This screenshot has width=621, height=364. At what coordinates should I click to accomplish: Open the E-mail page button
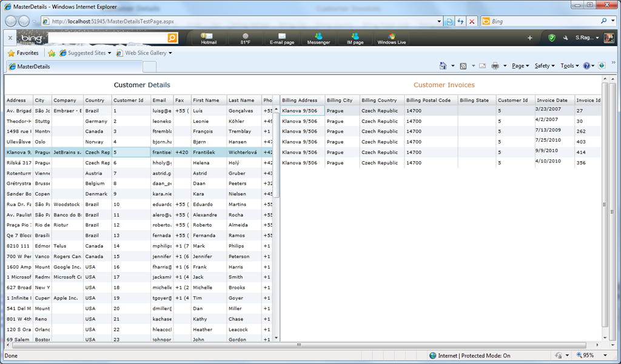(x=282, y=38)
